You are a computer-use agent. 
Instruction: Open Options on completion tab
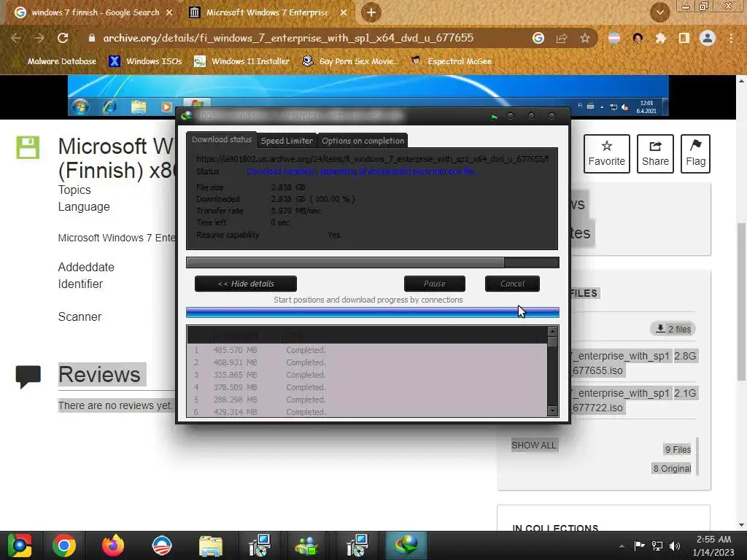click(363, 141)
